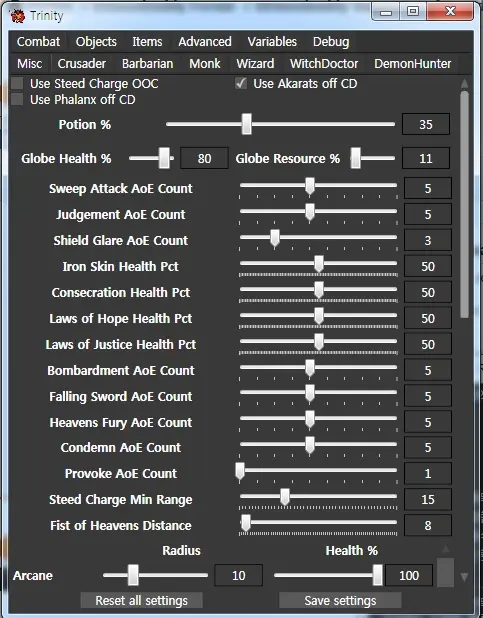Screen dimensions: 483x618
Task: Click the Trinity app icon in title bar
Action: point(17,16)
